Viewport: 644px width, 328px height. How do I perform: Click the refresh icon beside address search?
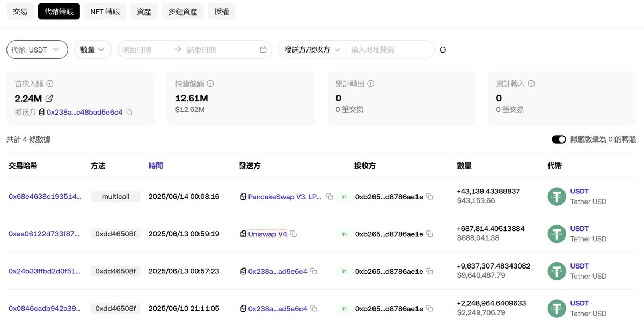click(x=442, y=49)
